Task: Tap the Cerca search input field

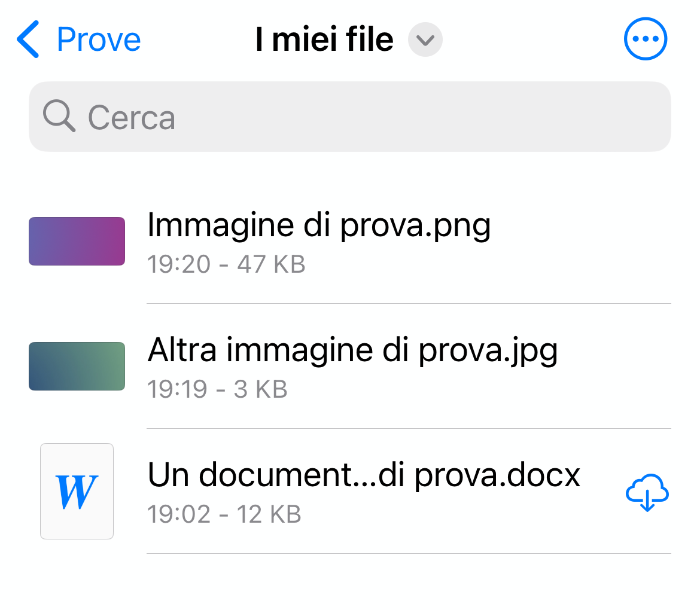Action: [x=350, y=117]
